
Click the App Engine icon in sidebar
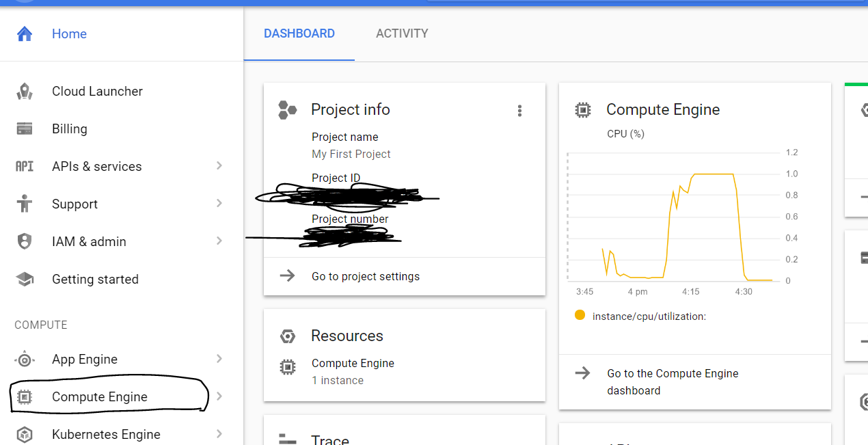click(25, 359)
